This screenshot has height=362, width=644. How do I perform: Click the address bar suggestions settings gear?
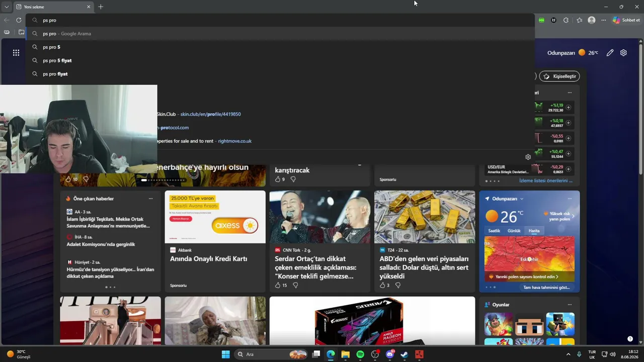tap(528, 157)
